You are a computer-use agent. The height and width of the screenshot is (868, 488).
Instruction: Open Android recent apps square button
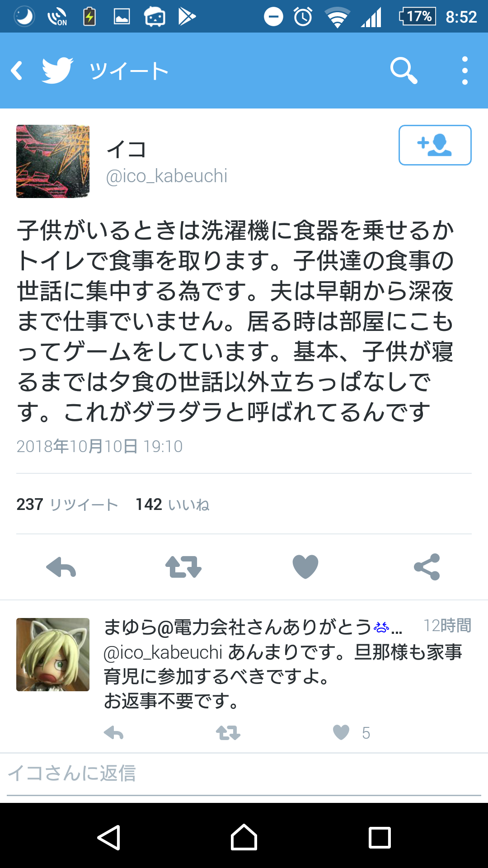(380, 837)
